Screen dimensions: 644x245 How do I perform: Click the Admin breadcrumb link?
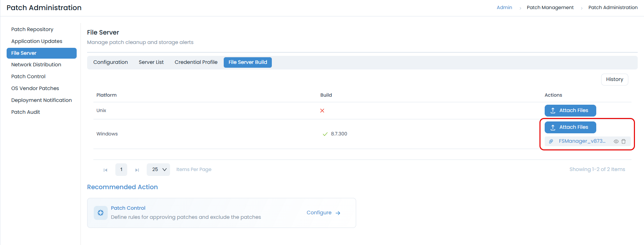(x=504, y=7)
